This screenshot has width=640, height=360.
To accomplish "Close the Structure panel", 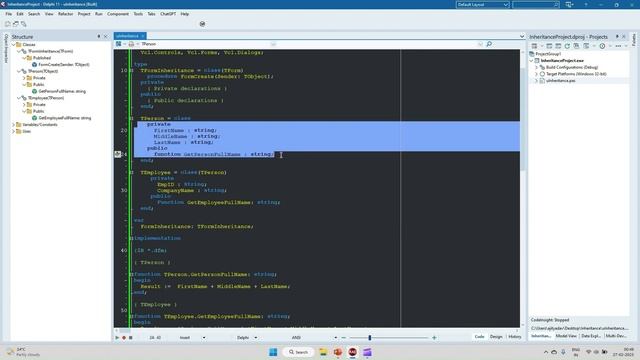I will coord(106,36).
